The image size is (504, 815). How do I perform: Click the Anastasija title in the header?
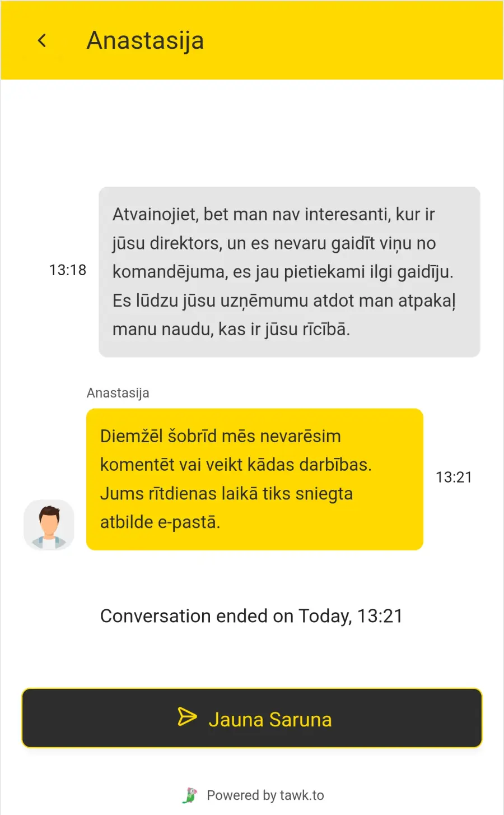pyautogui.click(x=145, y=40)
